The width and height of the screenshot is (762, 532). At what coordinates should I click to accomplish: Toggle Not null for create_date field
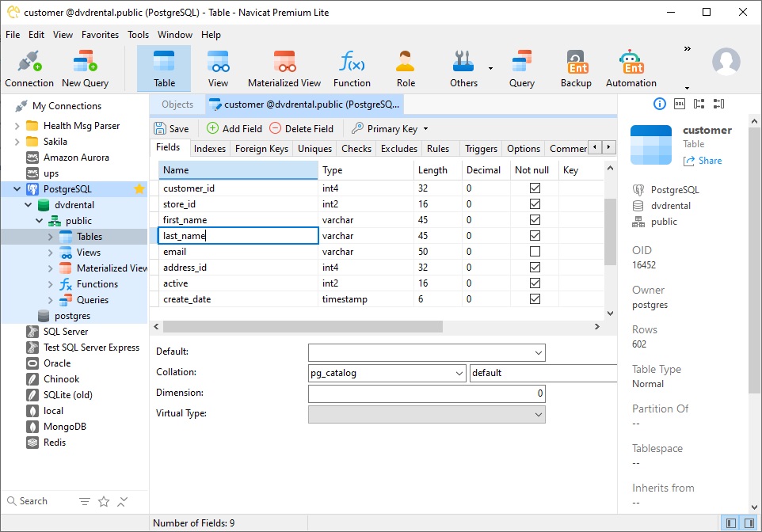click(x=535, y=298)
